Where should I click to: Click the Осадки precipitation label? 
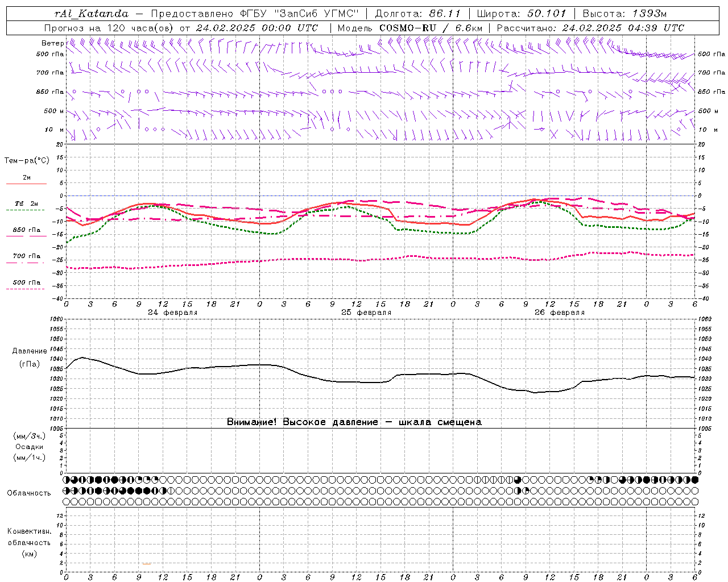30,447
